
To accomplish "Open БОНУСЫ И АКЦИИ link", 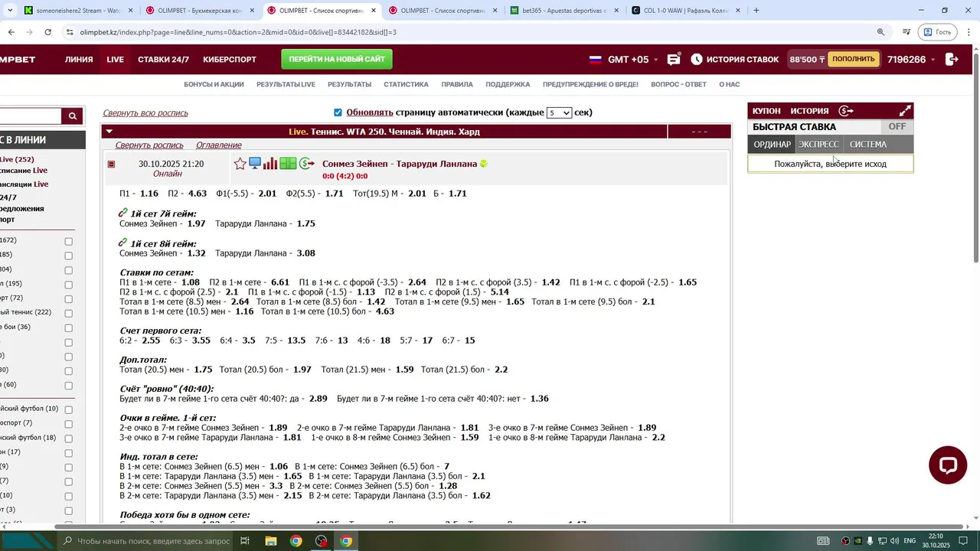I will point(214,84).
